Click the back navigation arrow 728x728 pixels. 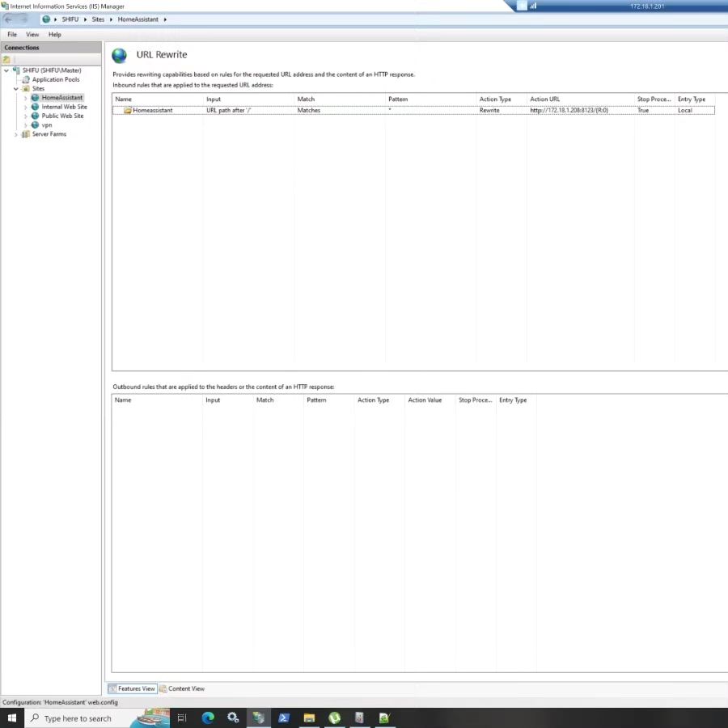coord(8,19)
